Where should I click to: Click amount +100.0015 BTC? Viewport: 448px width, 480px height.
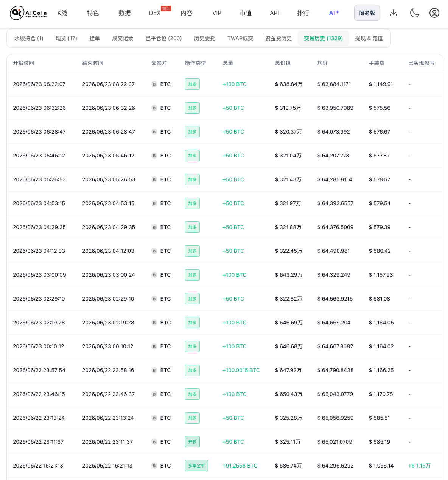click(241, 370)
